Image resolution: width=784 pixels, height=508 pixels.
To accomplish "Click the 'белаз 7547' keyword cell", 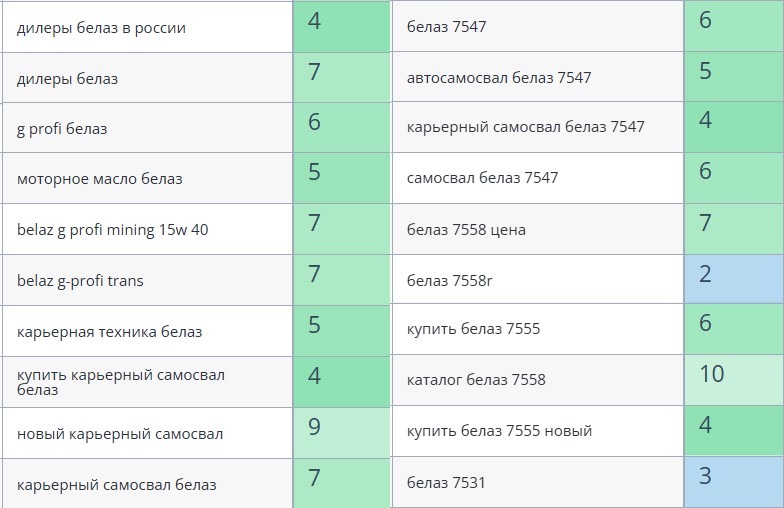I will coord(446,27).
